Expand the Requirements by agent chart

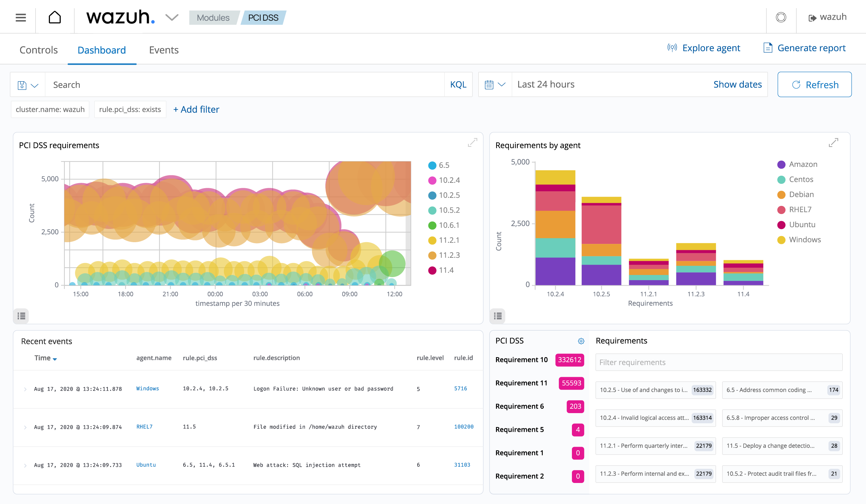tap(833, 142)
